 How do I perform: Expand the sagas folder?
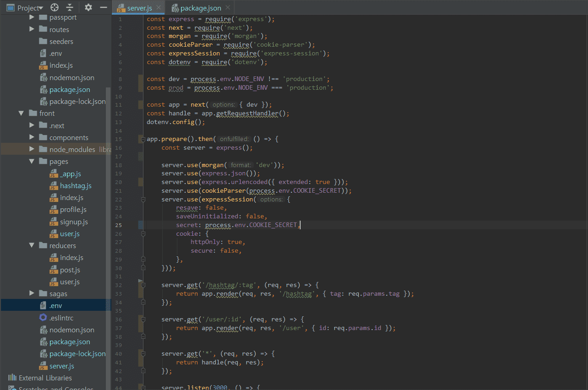(32, 293)
